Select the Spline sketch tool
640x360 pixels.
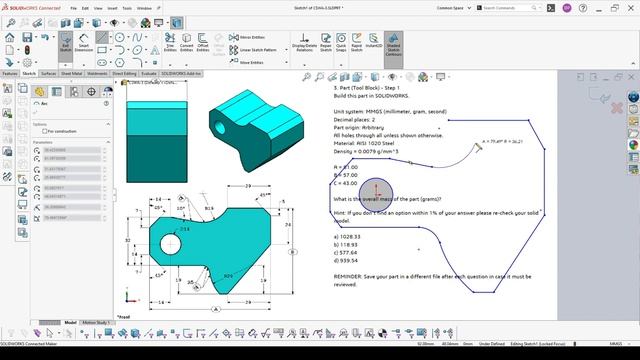click(x=137, y=38)
